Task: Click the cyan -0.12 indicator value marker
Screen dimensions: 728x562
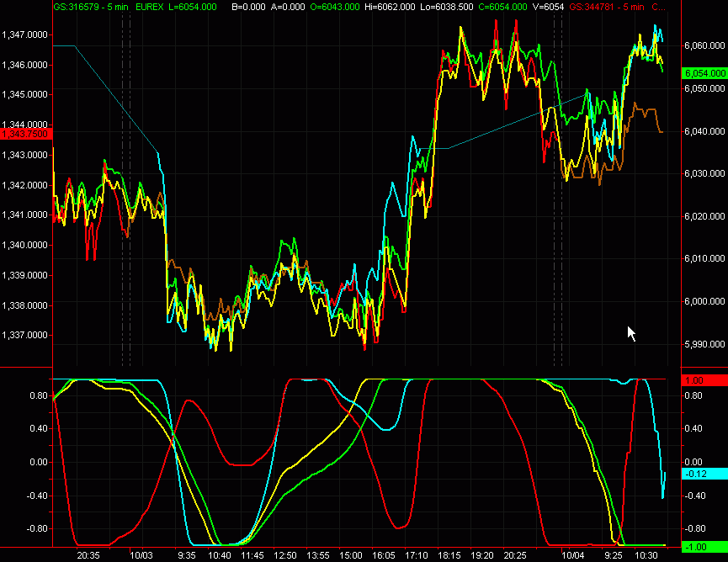Action: click(704, 474)
